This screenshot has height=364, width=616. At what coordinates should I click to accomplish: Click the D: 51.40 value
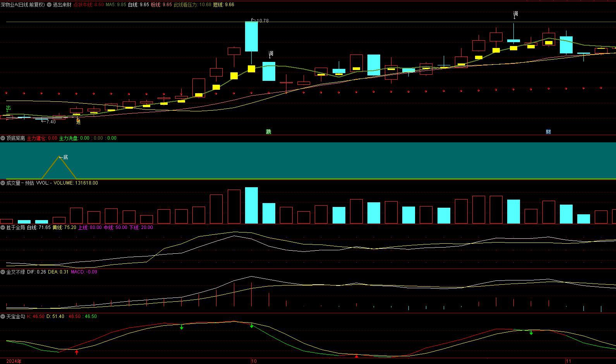(55, 316)
